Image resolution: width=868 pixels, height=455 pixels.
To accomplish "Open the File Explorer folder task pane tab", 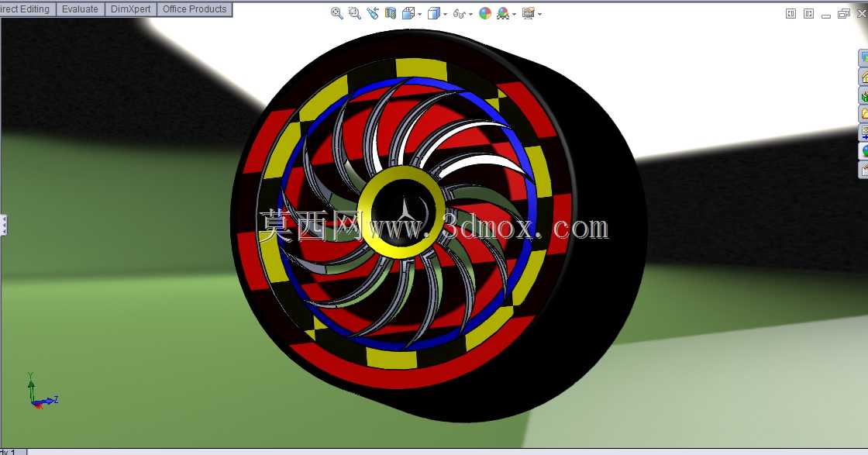I will coord(863,114).
